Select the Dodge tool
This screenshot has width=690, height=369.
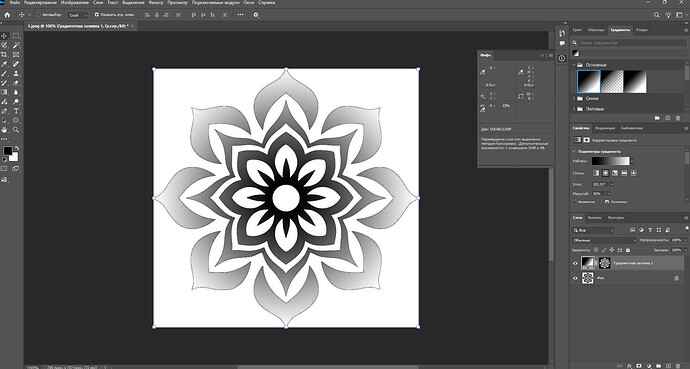point(16,102)
